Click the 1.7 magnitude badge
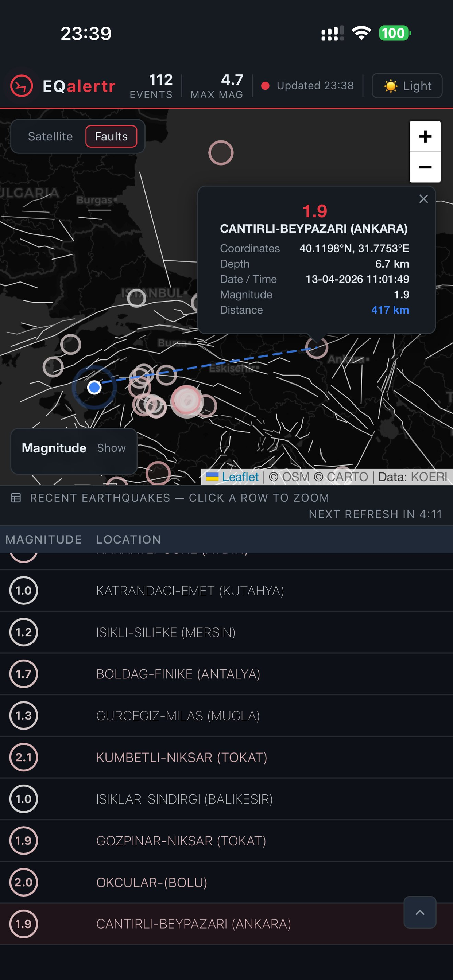 (x=24, y=674)
